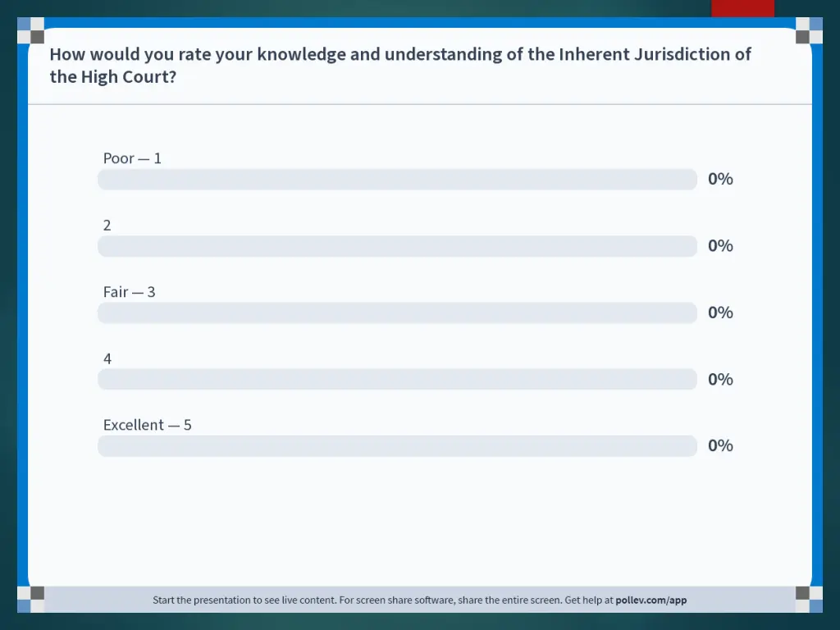The height and width of the screenshot is (630, 840).
Task: Click the 0% value beside Excellent — 5
Action: [x=720, y=445]
